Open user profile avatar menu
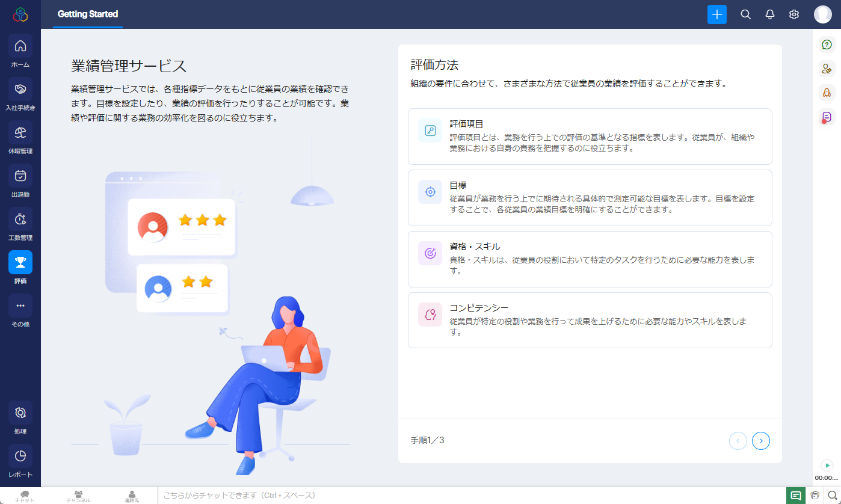Image resolution: width=841 pixels, height=504 pixels. pos(822,14)
